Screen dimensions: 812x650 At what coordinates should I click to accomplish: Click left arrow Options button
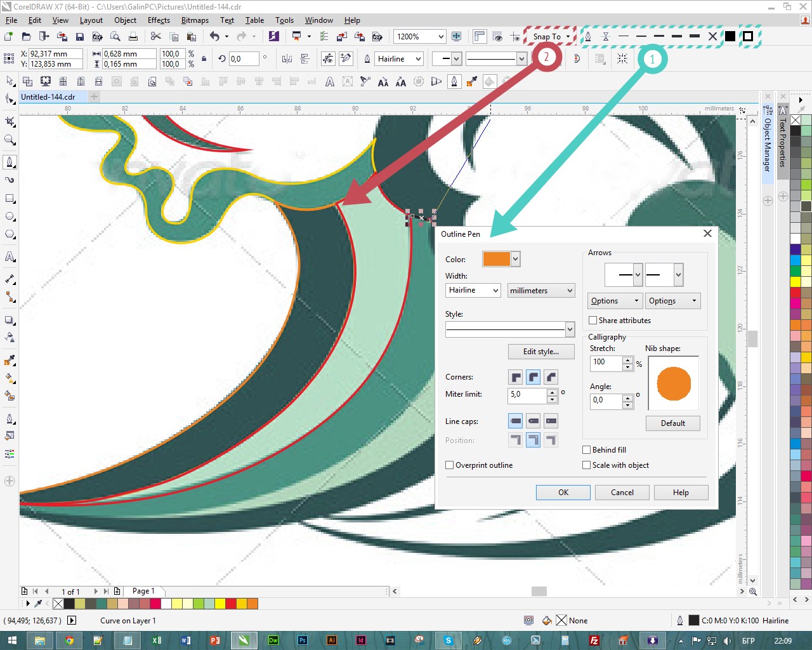click(x=615, y=301)
